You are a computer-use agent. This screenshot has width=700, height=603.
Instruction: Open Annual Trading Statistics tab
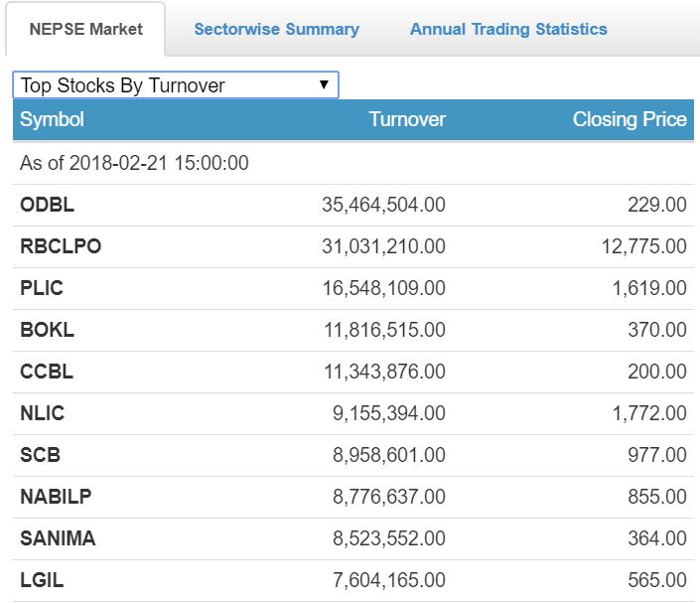coord(507,29)
